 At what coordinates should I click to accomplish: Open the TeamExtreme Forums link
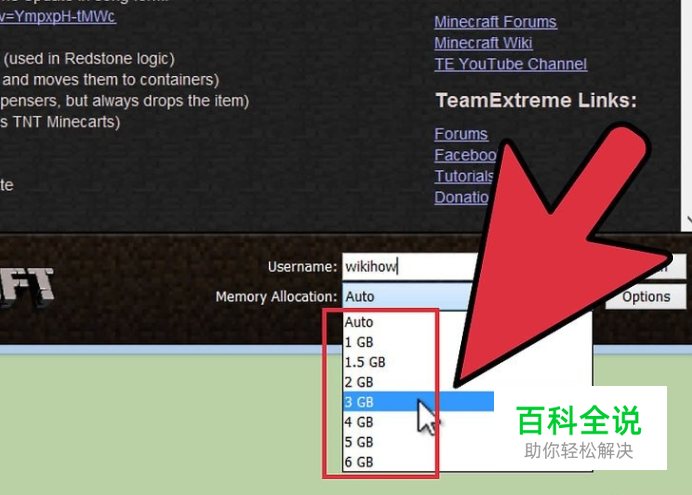point(461,134)
